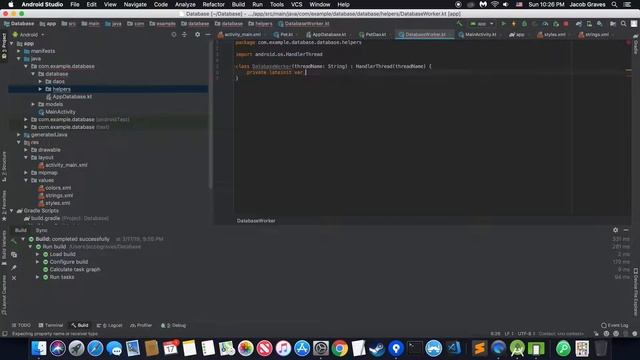The image size is (640, 360).
Task: Select activity_main.xml in project tree
Action: click(x=63, y=165)
